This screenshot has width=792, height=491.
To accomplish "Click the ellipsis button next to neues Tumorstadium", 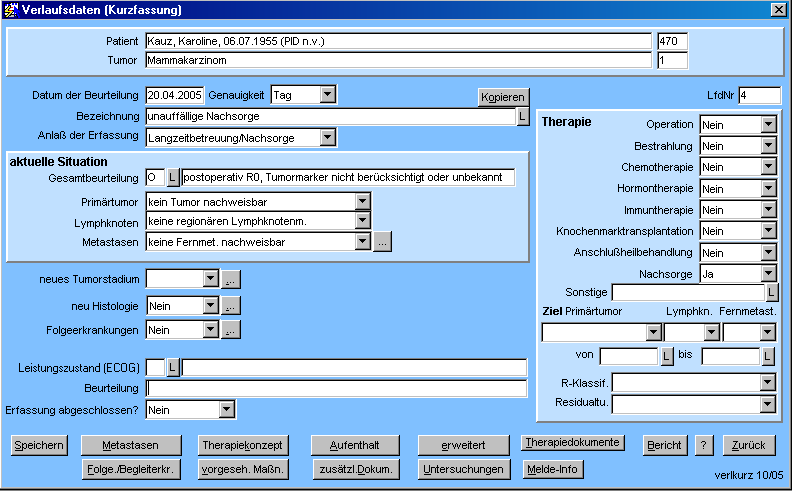I will (x=230, y=279).
